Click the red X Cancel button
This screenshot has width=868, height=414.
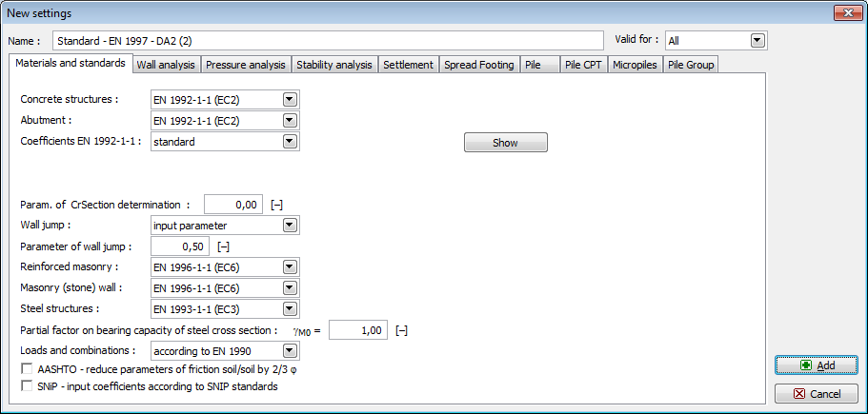tap(816, 393)
